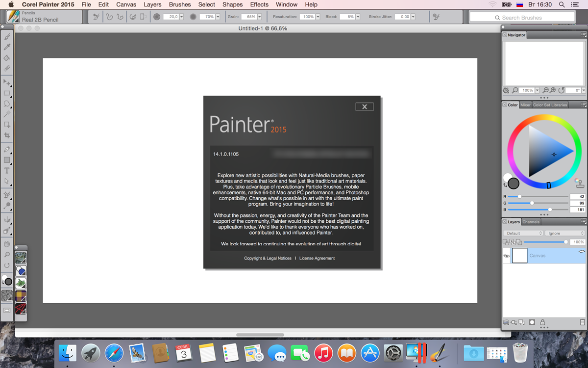This screenshot has height=368, width=588.
Task: Click the Navigator zoom 100% field
Action: [528, 90]
